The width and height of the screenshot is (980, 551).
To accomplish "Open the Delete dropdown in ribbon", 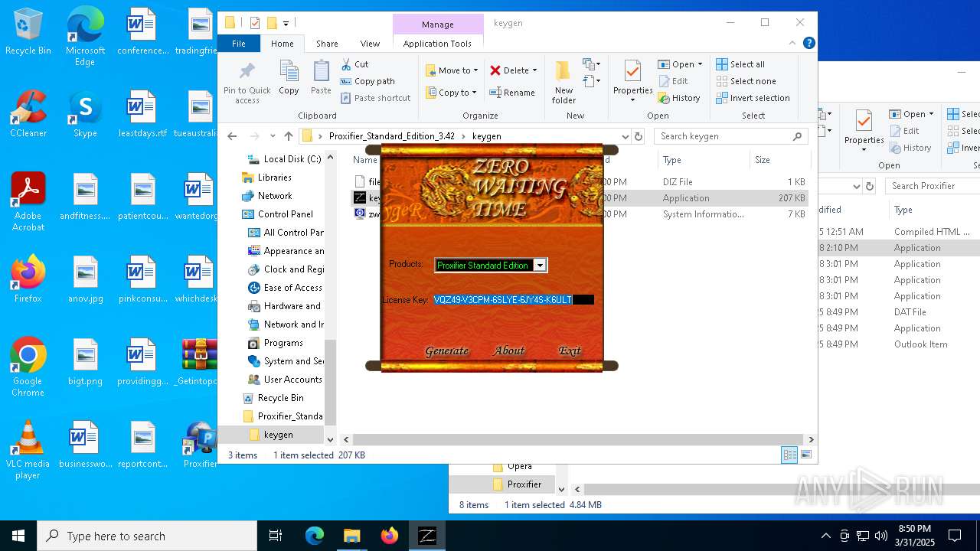I will point(534,70).
